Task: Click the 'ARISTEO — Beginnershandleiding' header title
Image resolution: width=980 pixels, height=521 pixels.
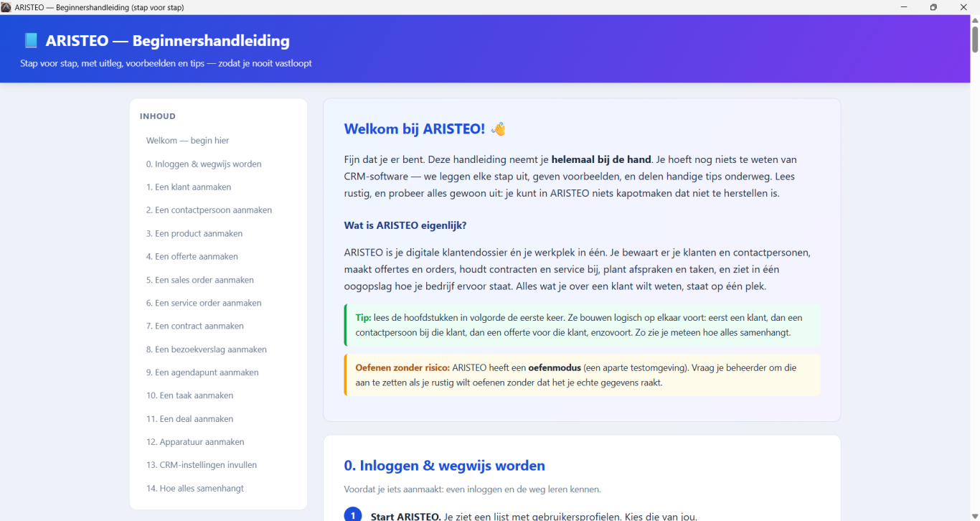Action: pos(168,41)
